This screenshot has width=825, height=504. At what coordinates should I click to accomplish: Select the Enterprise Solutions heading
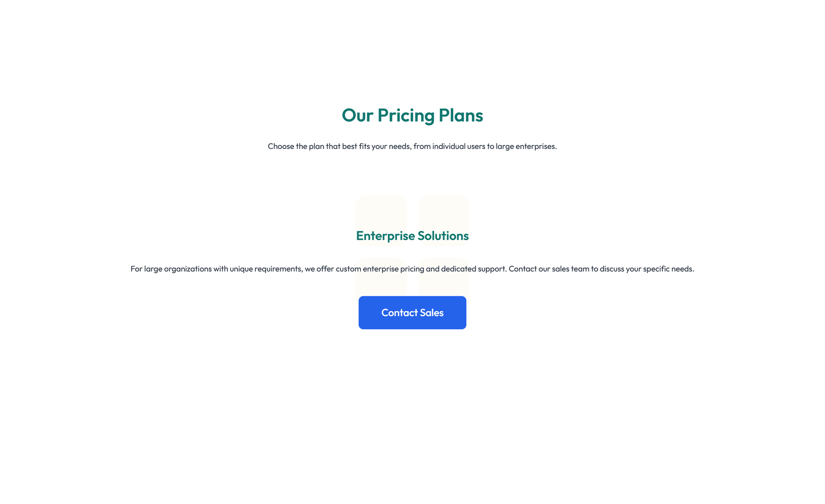click(412, 236)
